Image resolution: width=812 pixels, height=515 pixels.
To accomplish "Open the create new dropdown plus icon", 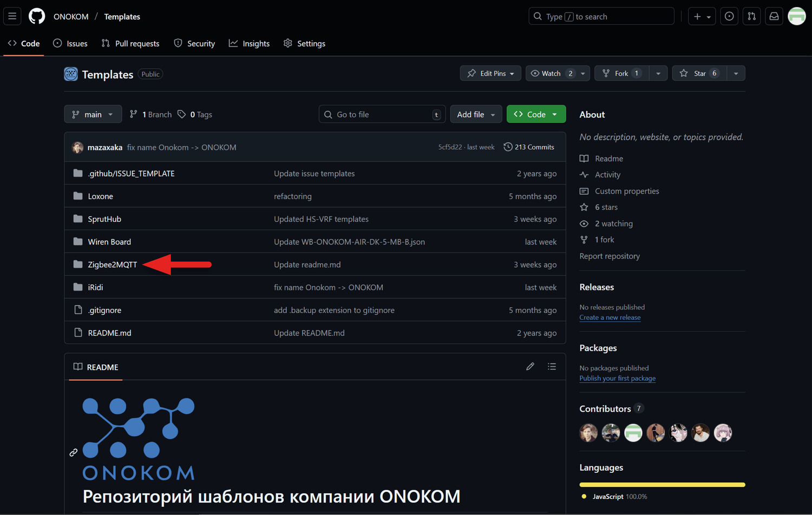I will (x=701, y=16).
